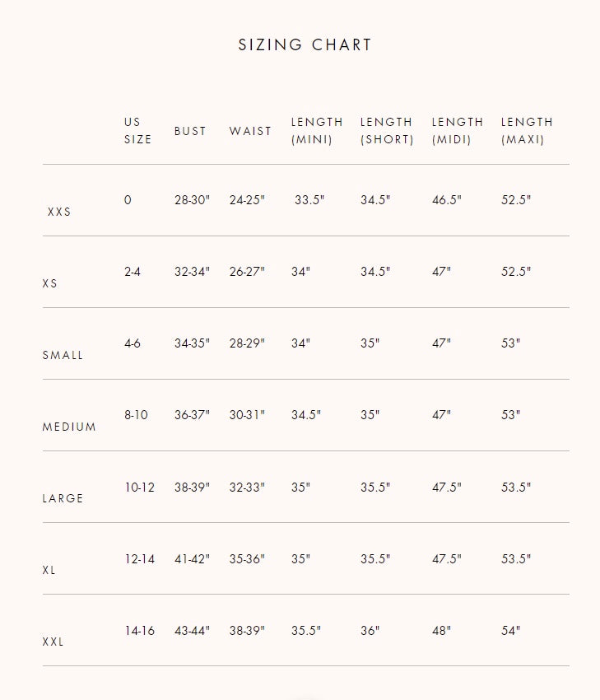Select the LENGTH (MINI) column header
This screenshot has height=700, width=600.
coord(317,131)
